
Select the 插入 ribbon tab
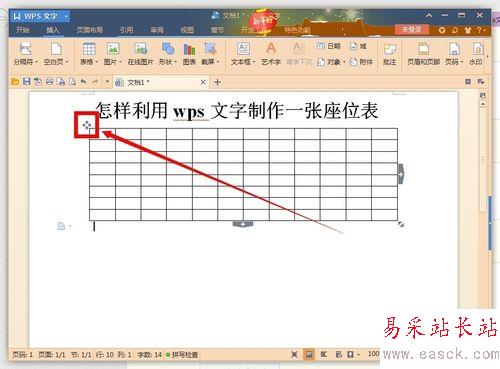pos(53,30)
